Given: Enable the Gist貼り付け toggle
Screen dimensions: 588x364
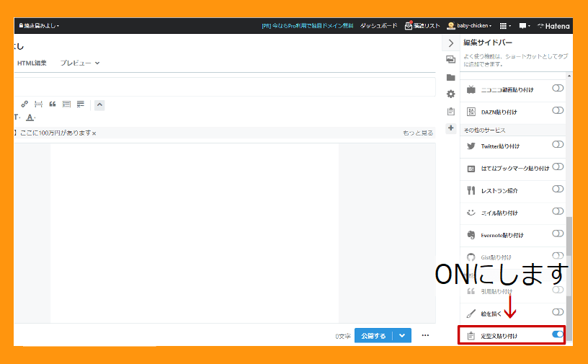Looking at the screenshot, I should [x=558, y=256].
